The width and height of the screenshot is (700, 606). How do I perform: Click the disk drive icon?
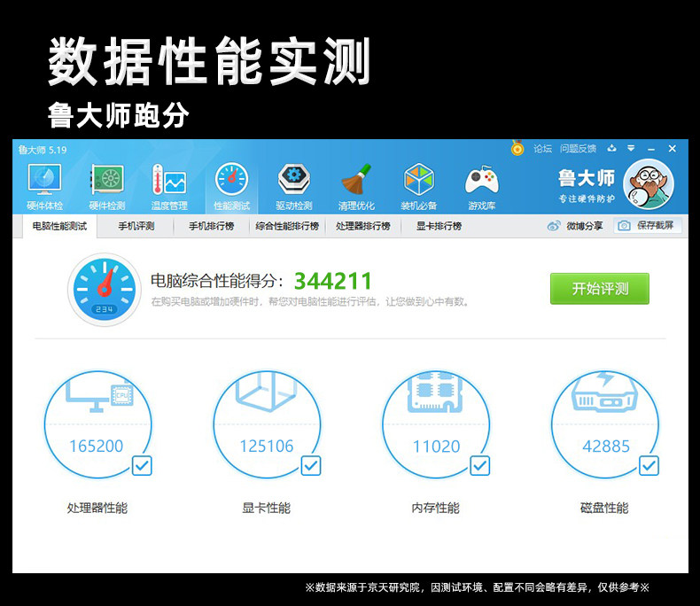click(604, 392)
